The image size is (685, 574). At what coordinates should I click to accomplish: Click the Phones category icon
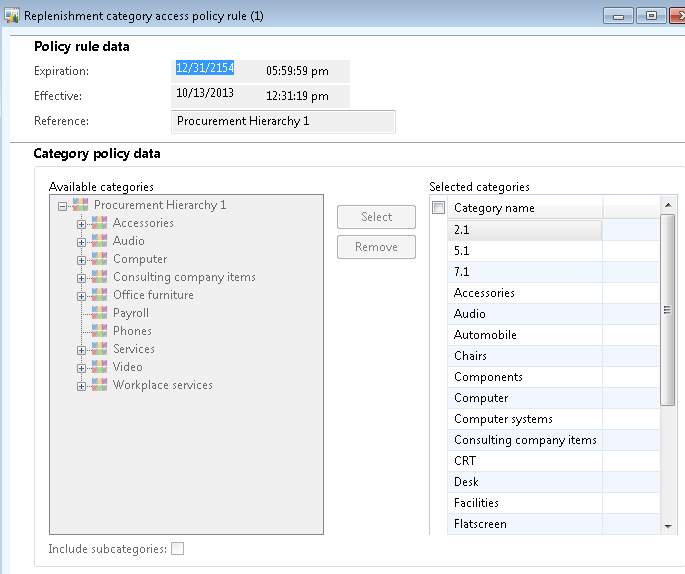(99, 331)
